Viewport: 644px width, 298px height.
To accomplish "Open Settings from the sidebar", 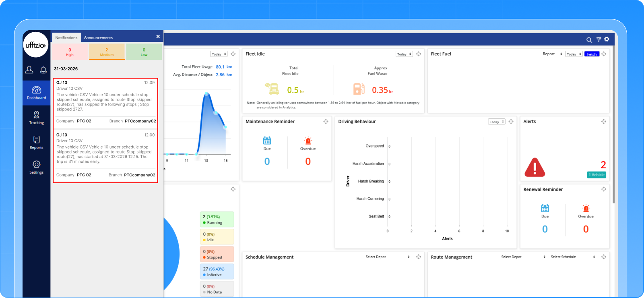I will (x=36, y=167).
